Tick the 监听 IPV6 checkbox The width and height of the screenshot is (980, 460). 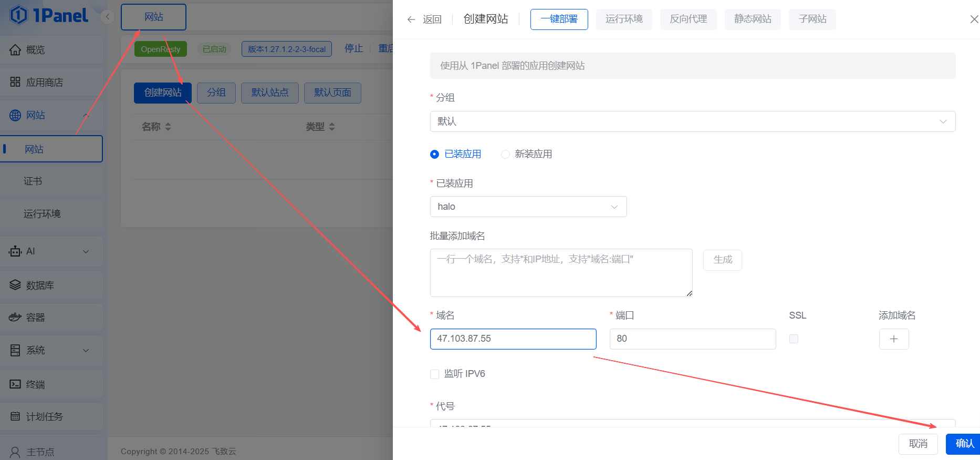click(x=434, y=374)
